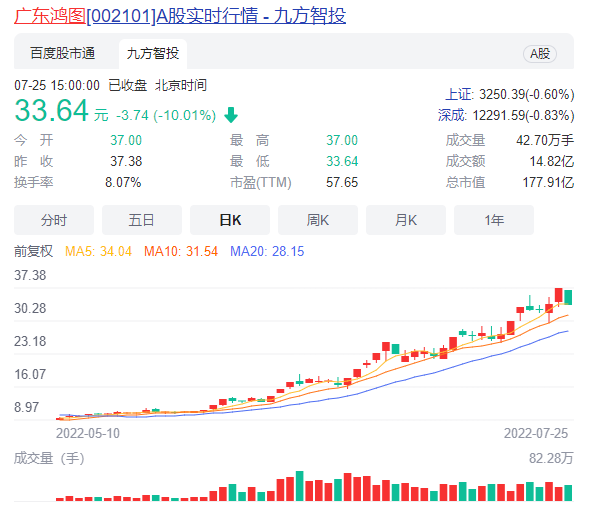Click the green down arrow price icon
Image resolution: width=600 pixels, height=509 pixels.
pyautogui.click(x=231, y=115)
